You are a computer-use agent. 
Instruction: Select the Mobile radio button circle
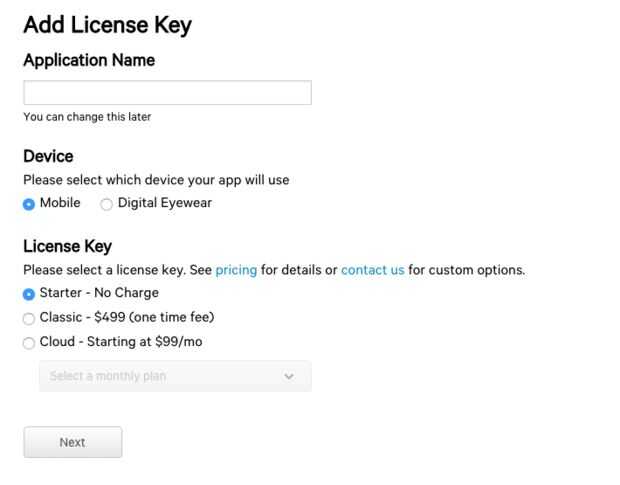pyautogui.click(x=29, y=204)
